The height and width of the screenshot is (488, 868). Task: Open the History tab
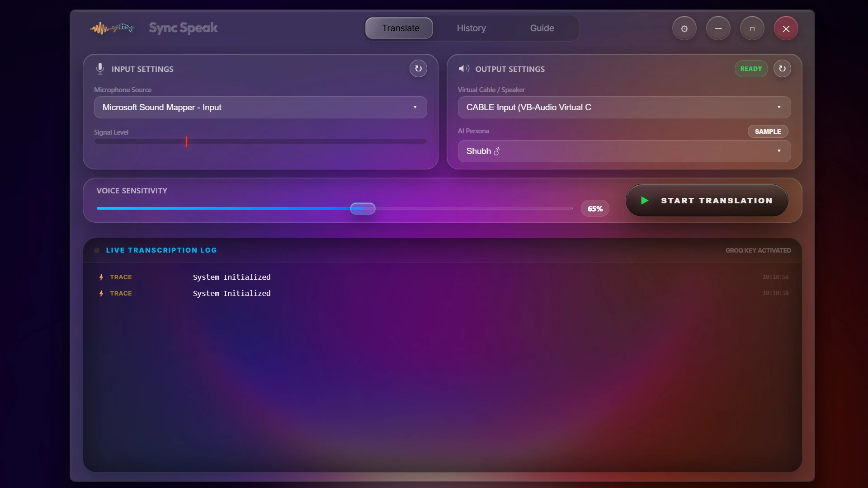pyautogui.click(x=472, y=28)
